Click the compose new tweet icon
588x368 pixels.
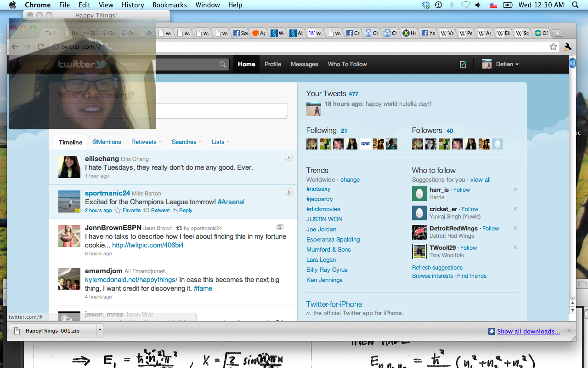(463, 64)
